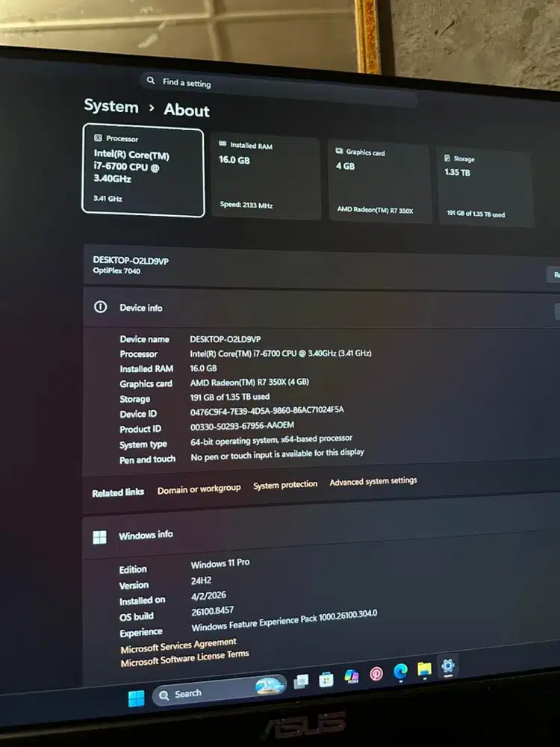The width and height of the screenshot is (560, 747).
Task: Click the Storage card icon
Action: click(447, 158)
